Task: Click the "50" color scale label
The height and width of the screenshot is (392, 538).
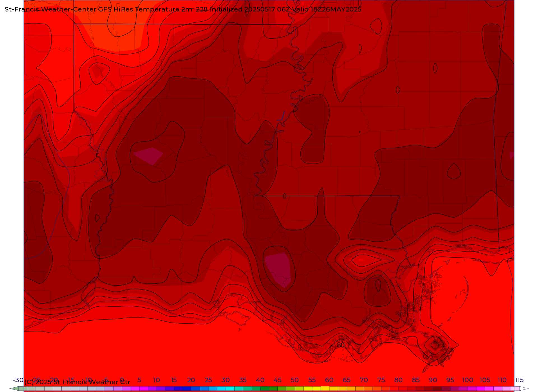Action: point(295,380)
